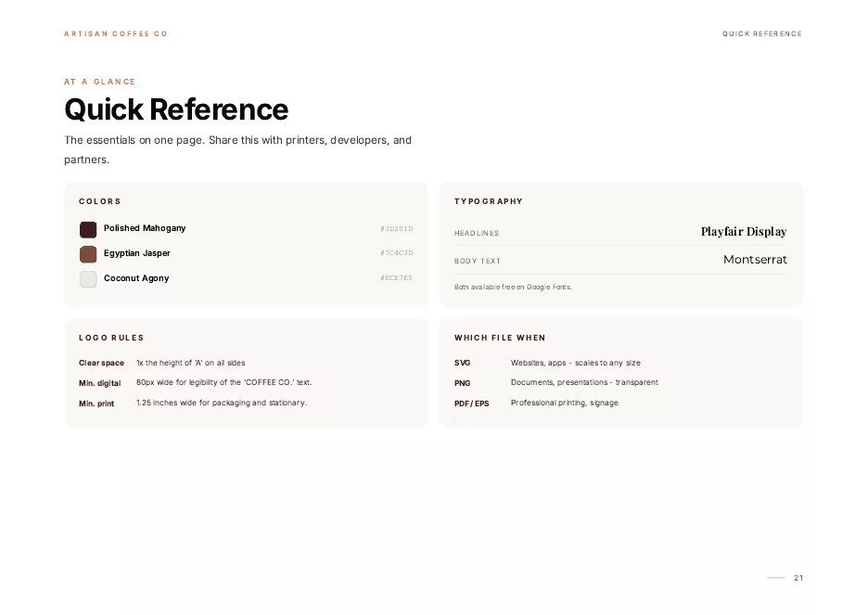Click the "The essentials on one page" subtitle

click(238, 149)
